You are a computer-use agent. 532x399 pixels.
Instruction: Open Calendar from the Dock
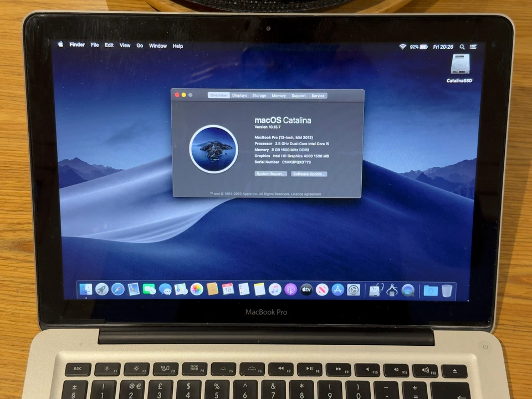[228, 289]
